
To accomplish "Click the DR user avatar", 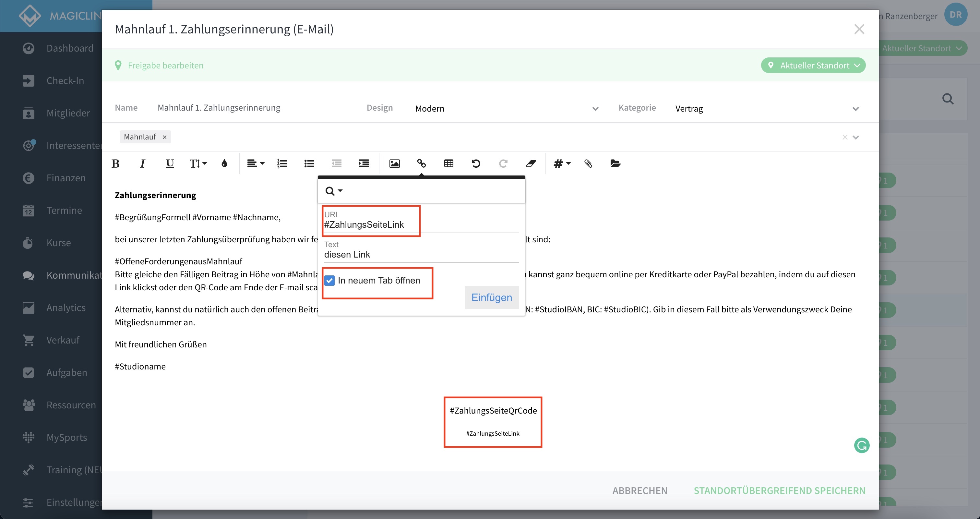I will [x=956, y=15].
